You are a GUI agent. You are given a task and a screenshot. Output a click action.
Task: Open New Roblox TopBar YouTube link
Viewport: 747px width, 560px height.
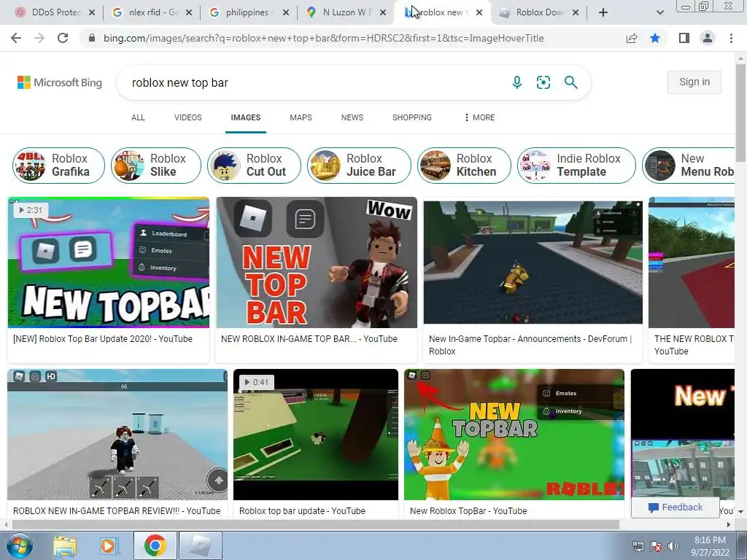[468, 510]
